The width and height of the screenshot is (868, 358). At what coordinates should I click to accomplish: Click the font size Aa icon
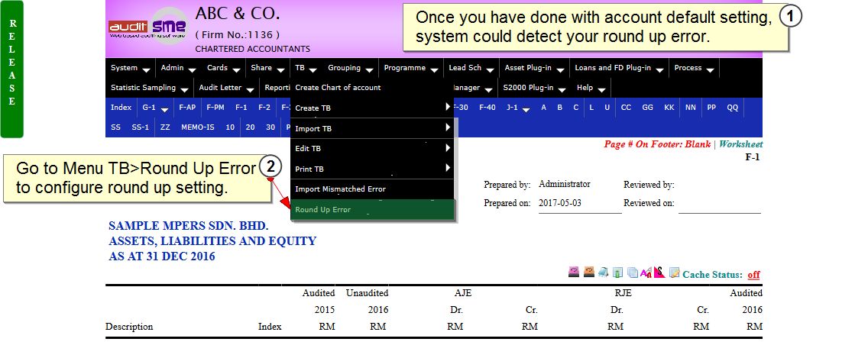[646, 273]
